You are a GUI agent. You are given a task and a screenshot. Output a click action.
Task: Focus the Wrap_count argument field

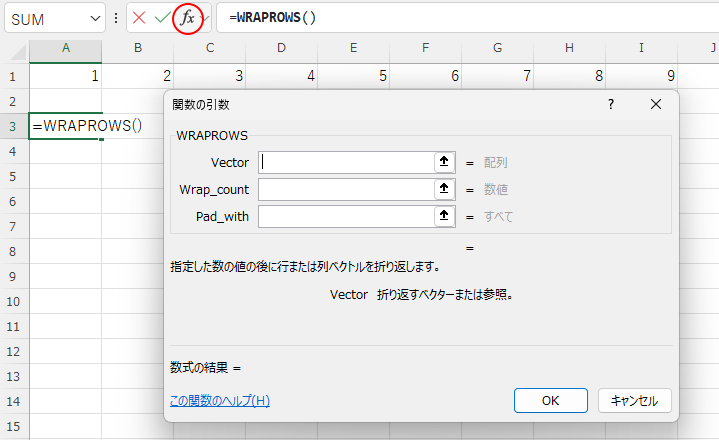346,189
